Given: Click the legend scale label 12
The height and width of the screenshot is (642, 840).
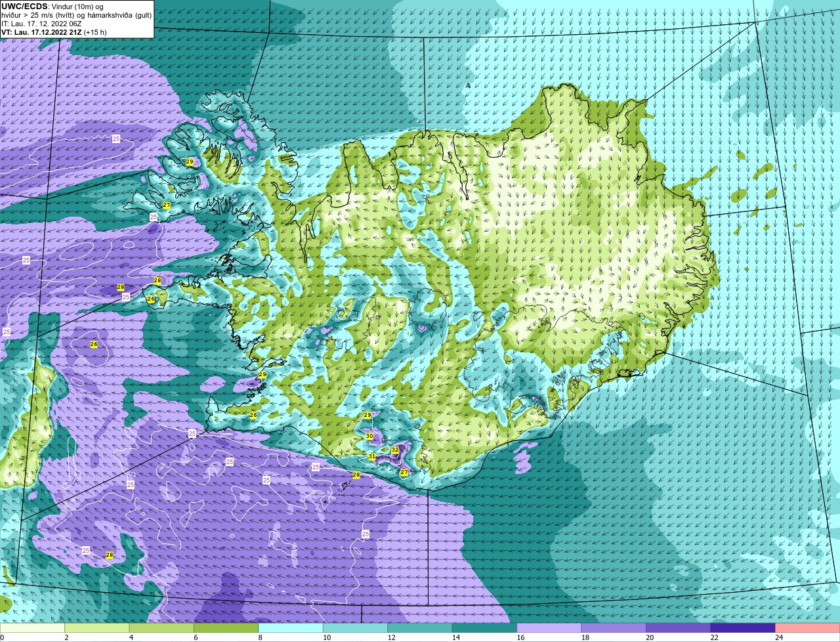Looking at the screenshot, I should click(x=390, y=637).
